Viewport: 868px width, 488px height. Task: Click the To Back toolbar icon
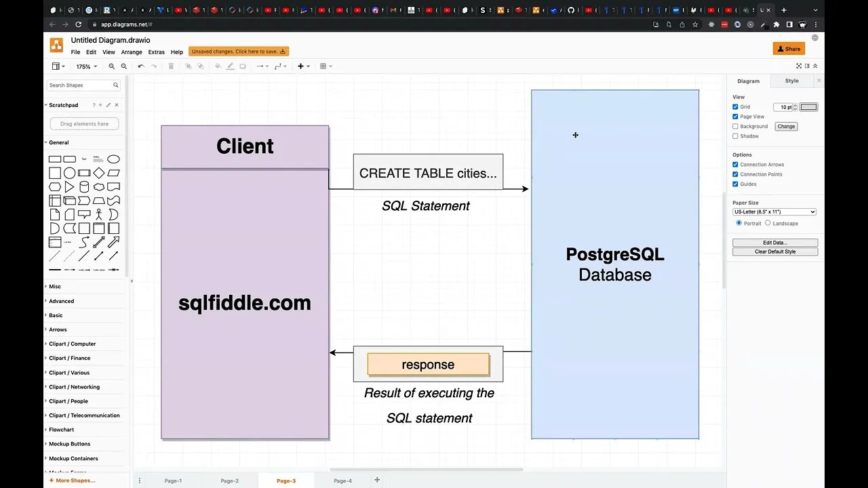201,66
